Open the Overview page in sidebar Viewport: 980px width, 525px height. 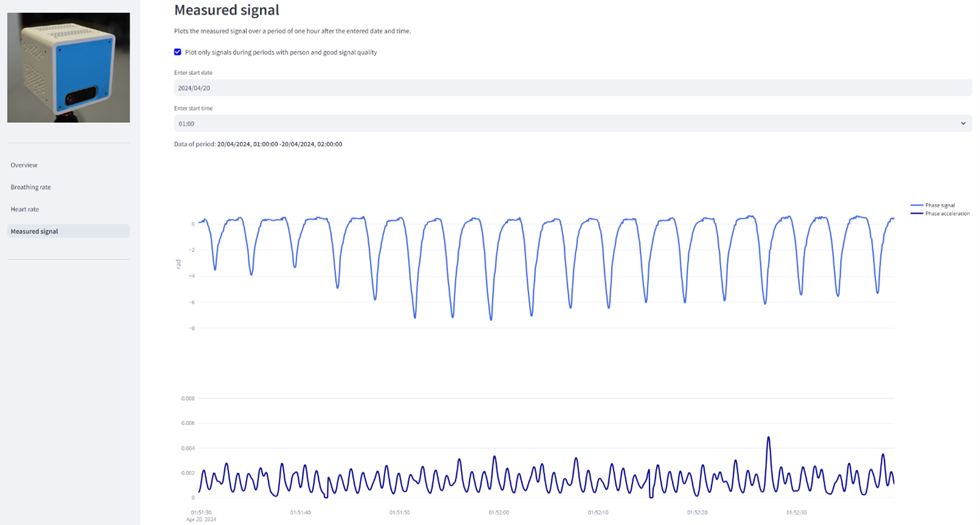(24, 165)
